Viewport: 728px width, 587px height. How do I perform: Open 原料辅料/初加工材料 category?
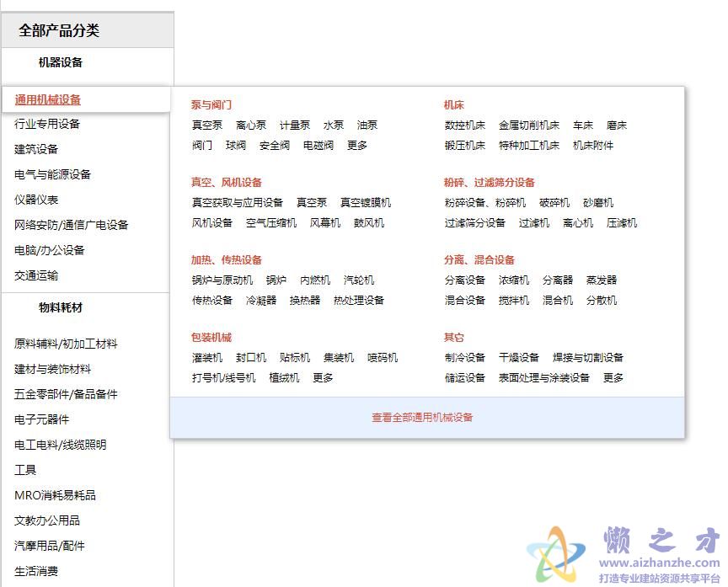(66, 344)
